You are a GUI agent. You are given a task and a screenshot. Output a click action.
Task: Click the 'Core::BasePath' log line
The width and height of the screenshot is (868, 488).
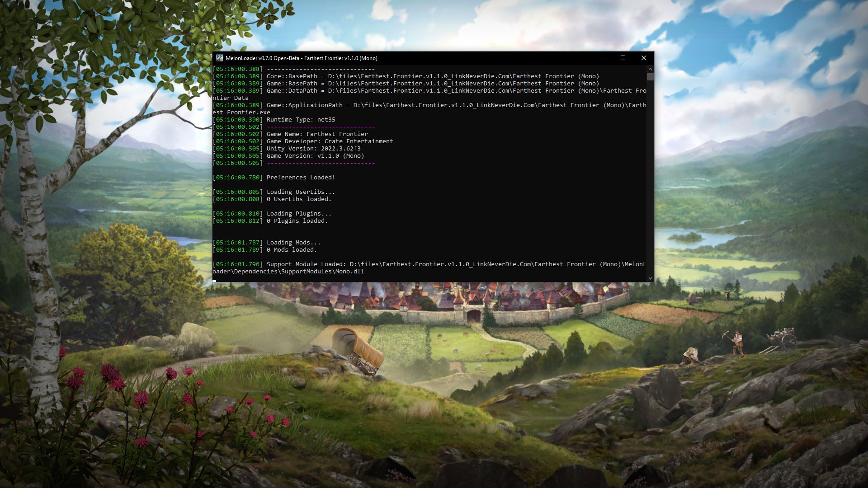pyautogui.click(x=406, y=76)
